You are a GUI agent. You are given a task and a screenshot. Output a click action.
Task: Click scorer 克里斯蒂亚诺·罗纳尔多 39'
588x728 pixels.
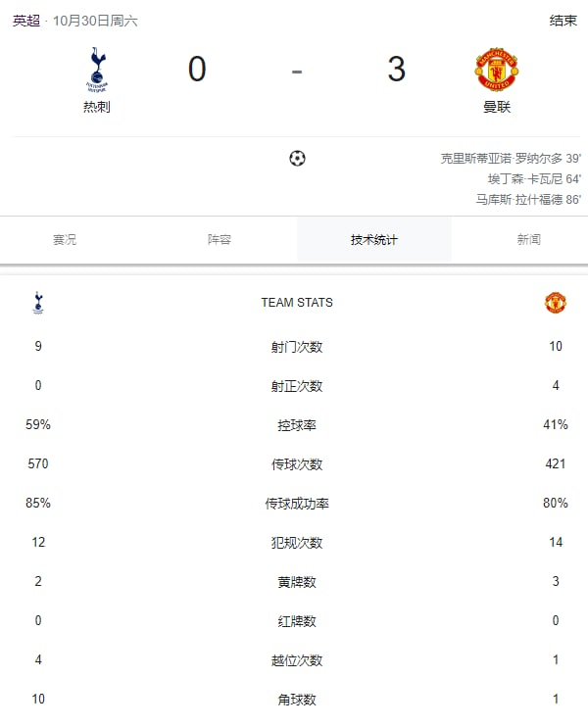click(511, 159)
